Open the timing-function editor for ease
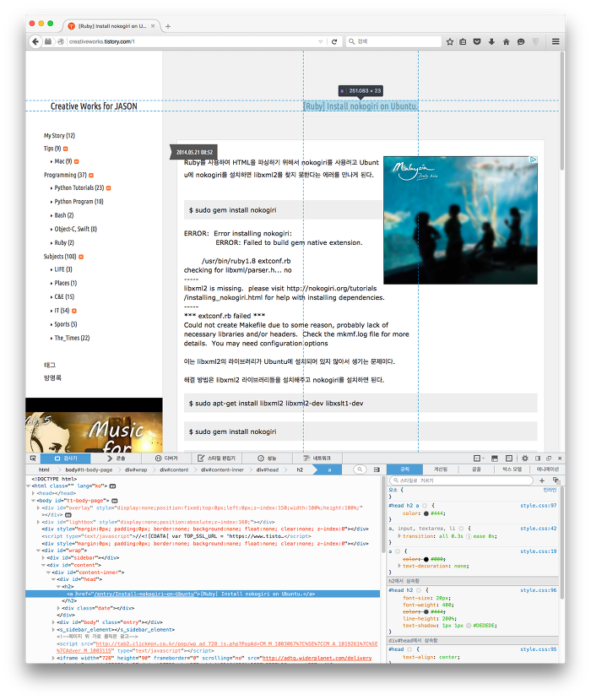 (x=469, y=536)
